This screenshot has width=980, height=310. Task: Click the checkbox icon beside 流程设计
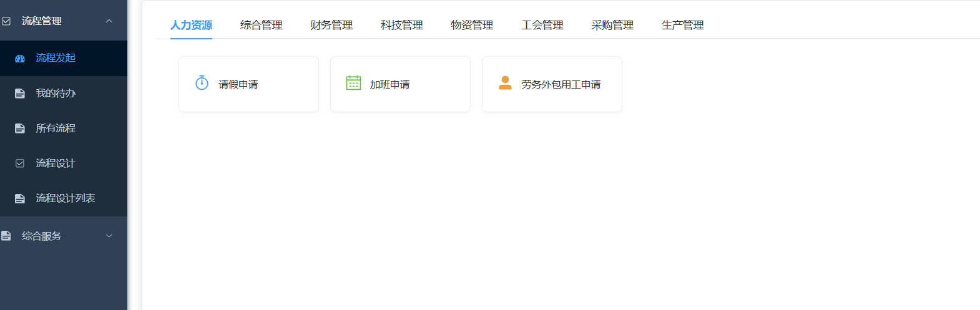(20, 163)
